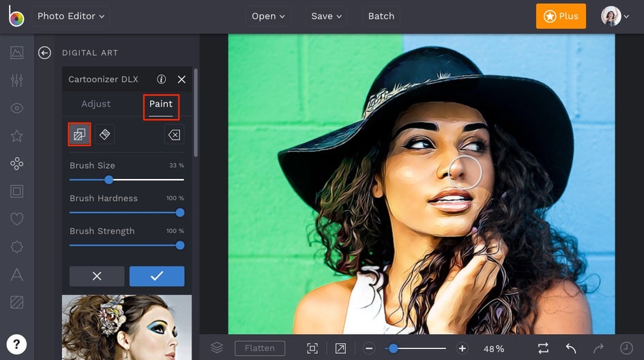Toggle the before/after compare arrows

[543, 348]
